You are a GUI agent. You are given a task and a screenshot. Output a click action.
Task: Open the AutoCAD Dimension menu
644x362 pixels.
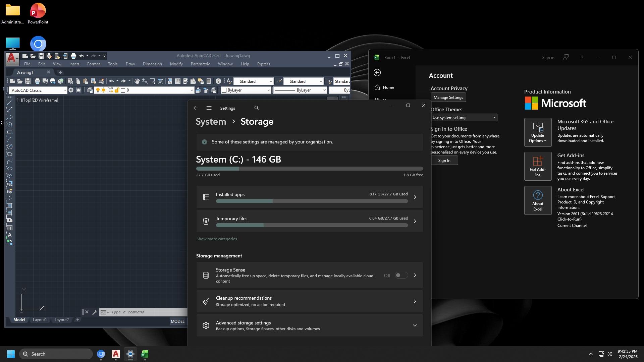[x=152, y=64]
